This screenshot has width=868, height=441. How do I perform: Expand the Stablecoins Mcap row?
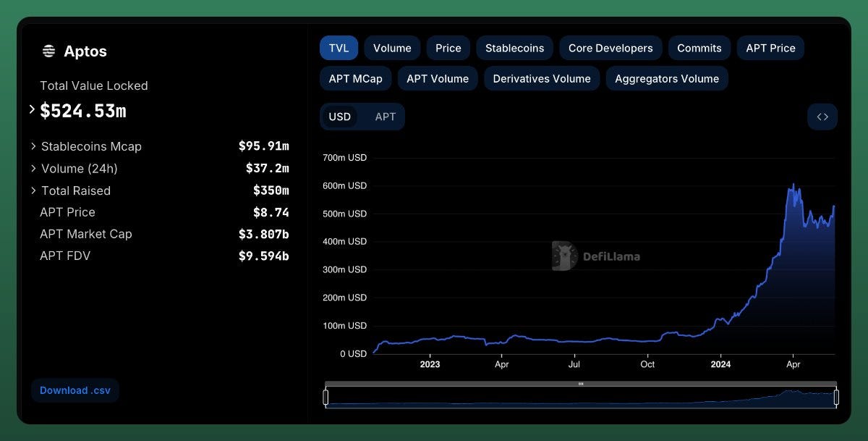coord(33,146)
